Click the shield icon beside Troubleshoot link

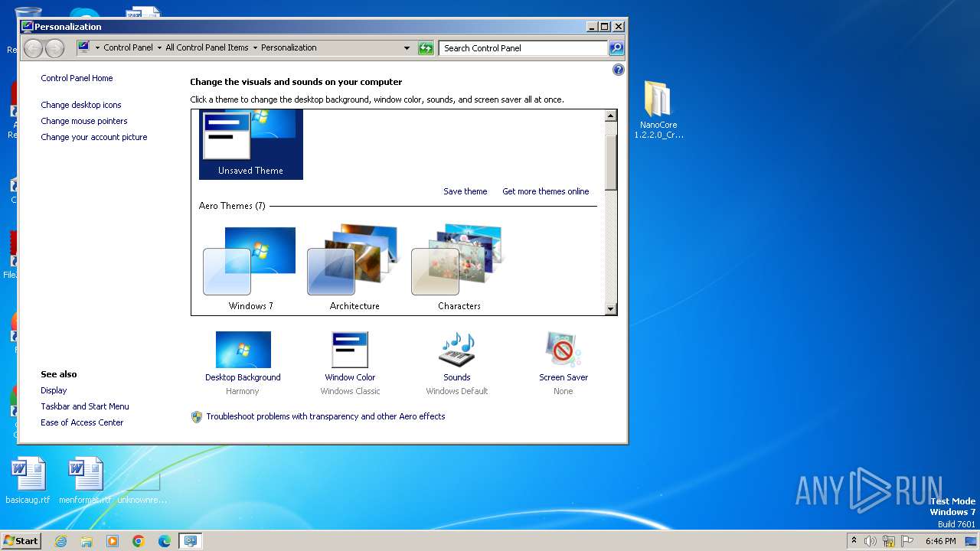click(x=197, y=417)
